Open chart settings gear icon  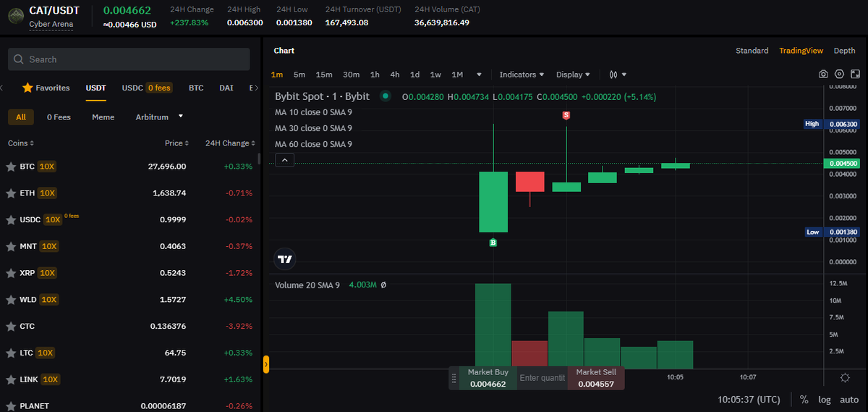tap(839, 75)
